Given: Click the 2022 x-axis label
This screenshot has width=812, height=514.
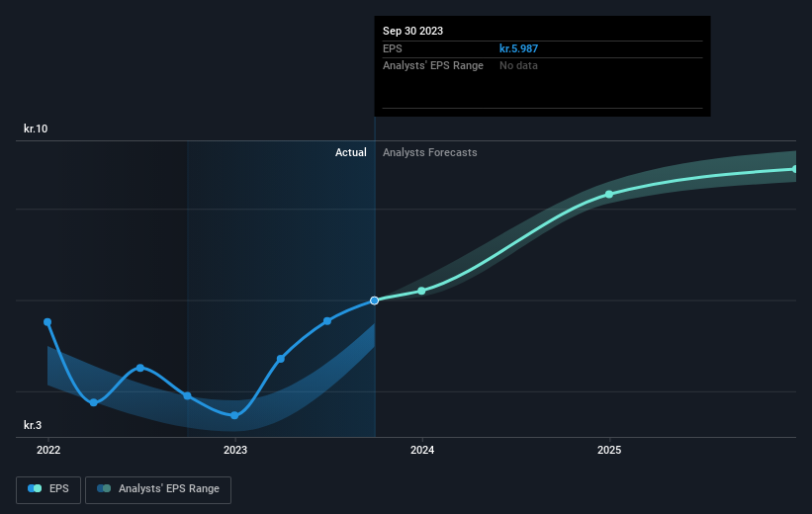Looking at the screenshot, I should tap(48, 450).
